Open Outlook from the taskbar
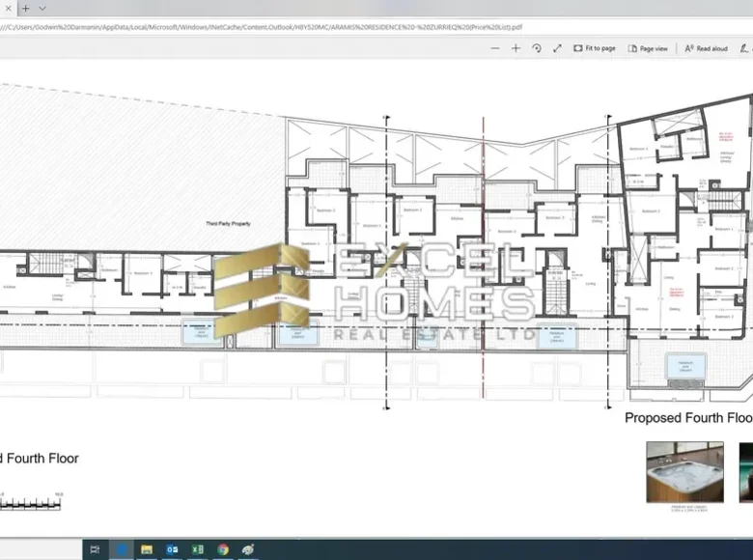The height and width of the screenshot is (560, 753). click(172, 549)
